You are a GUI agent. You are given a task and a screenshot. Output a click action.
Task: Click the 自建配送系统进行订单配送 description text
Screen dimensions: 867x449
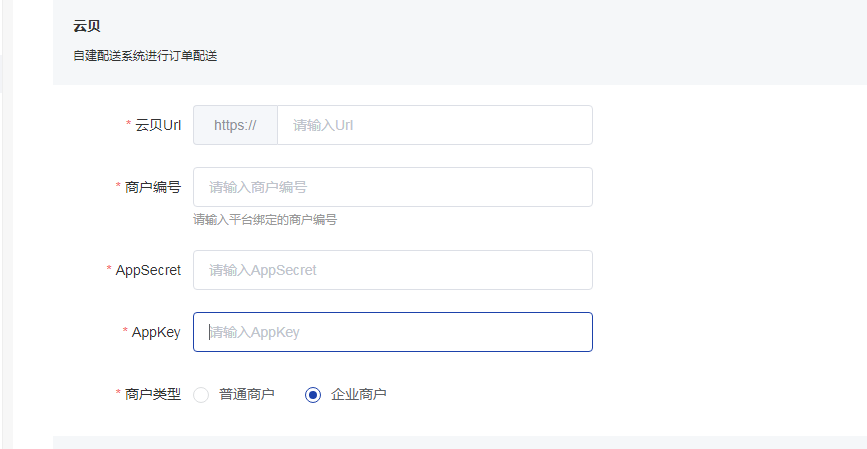point(145,56)
